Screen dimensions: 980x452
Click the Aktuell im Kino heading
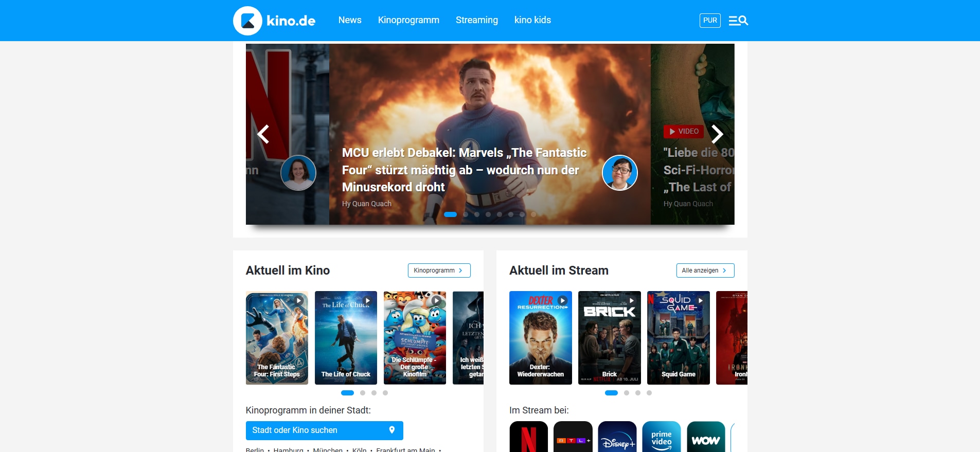(x=288, y=270)
